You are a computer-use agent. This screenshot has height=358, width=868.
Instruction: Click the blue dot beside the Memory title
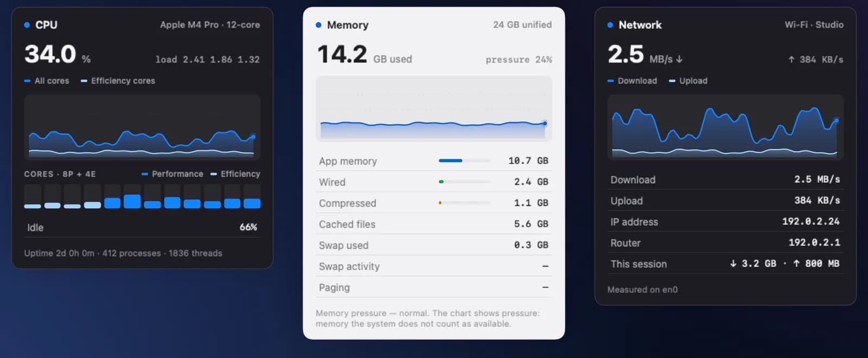(x=318, y=25)
